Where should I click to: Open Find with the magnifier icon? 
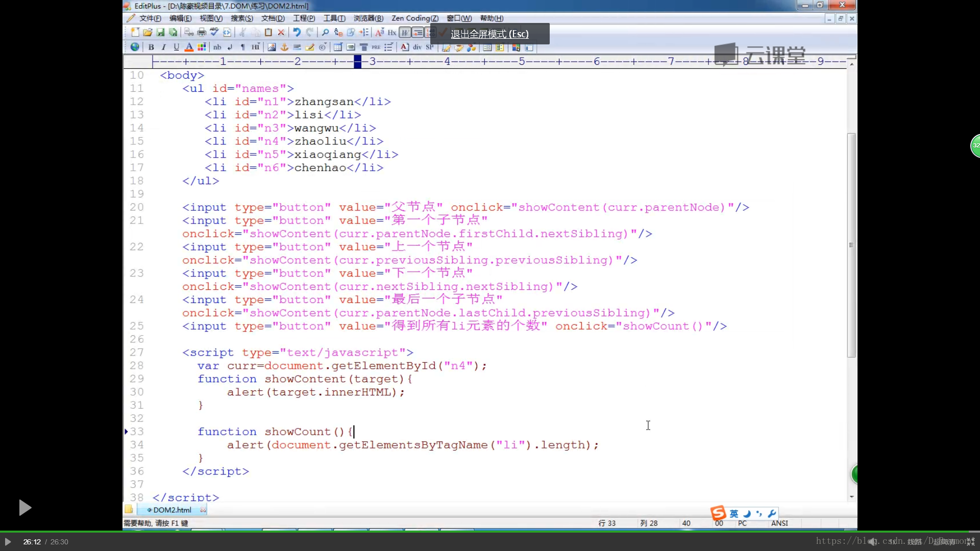325,32
